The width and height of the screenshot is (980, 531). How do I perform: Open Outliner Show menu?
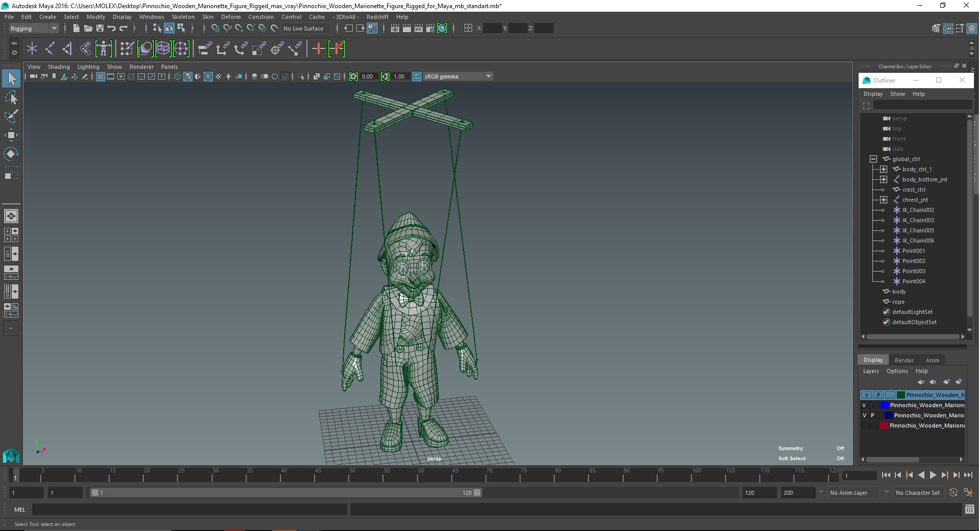pyautogui.click(x=897, y=94)
